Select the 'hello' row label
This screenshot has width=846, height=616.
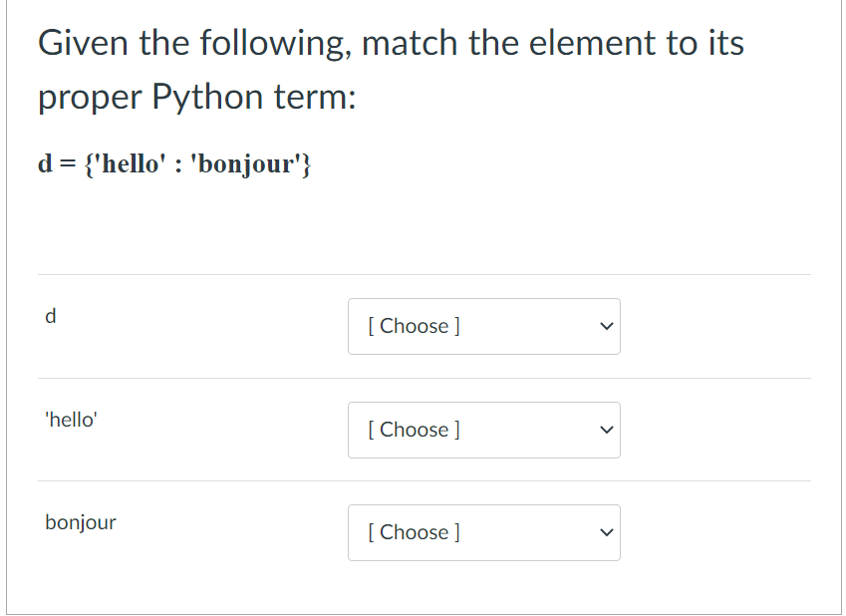(71, 420)
